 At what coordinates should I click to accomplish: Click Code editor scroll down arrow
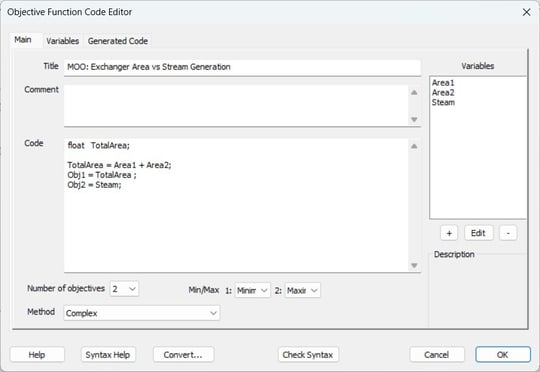pyautogui.click(x=414, y=266)
